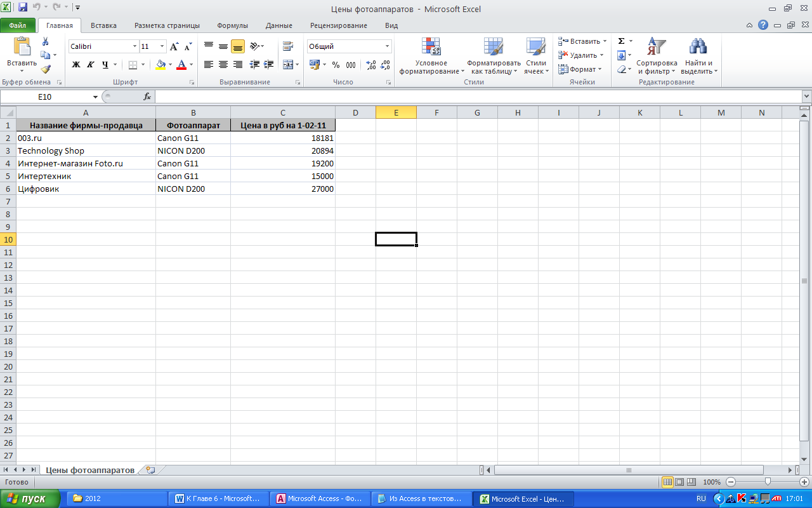
Task: Click the Вставить cells button
Action: (x=582, y=41)
